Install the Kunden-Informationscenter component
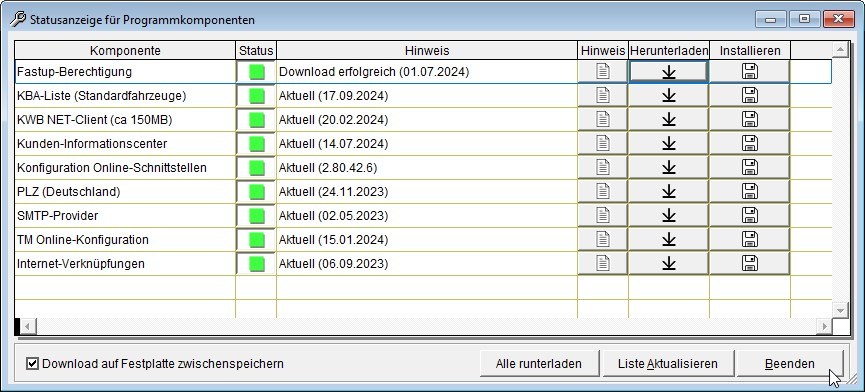Screen dimensions: 865x392 click(750, 143)
